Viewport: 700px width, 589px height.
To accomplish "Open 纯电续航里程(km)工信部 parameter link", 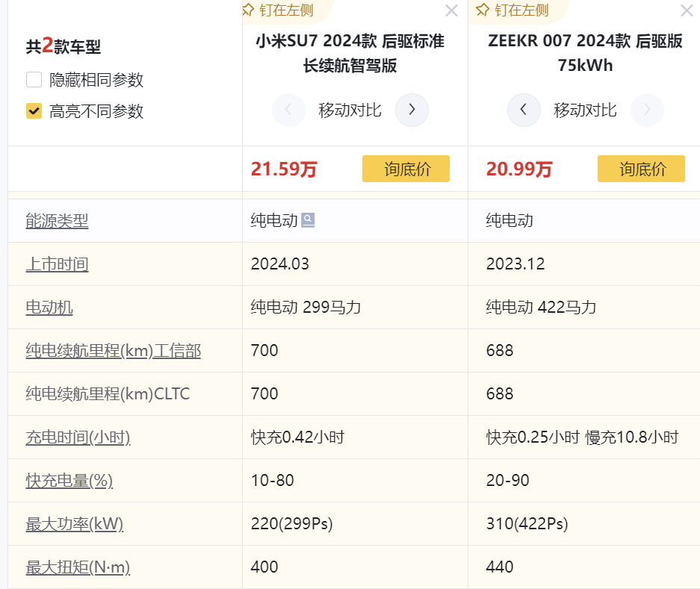I will coord(113,351).
